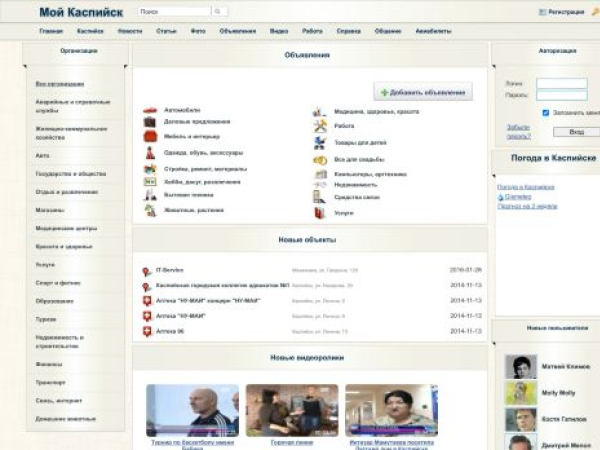Toggle the Запомнить меня checkbox
The height and width of the screenshot is (450, 600).
[546, 112]
